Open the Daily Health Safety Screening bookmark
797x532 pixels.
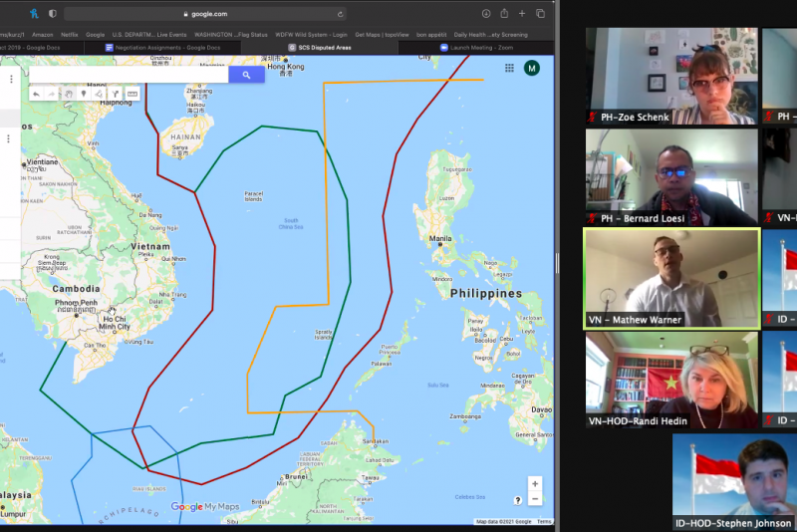click(490, 35)
